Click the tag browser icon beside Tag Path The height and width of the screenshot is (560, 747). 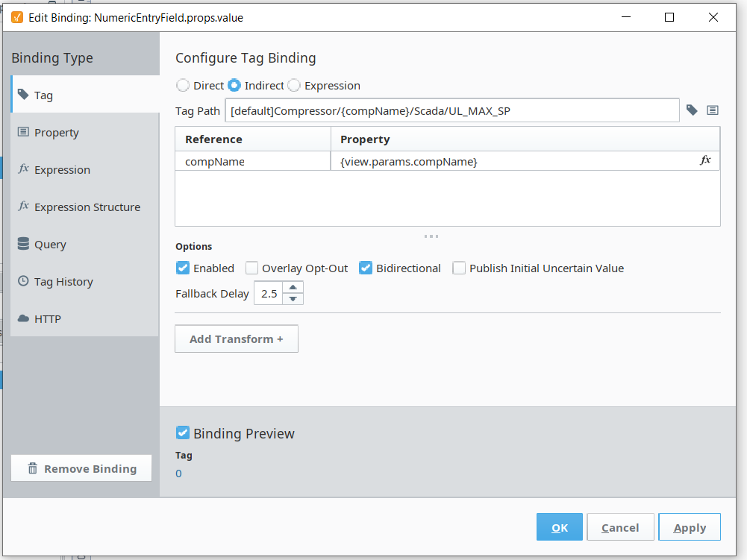click(692, 110)
